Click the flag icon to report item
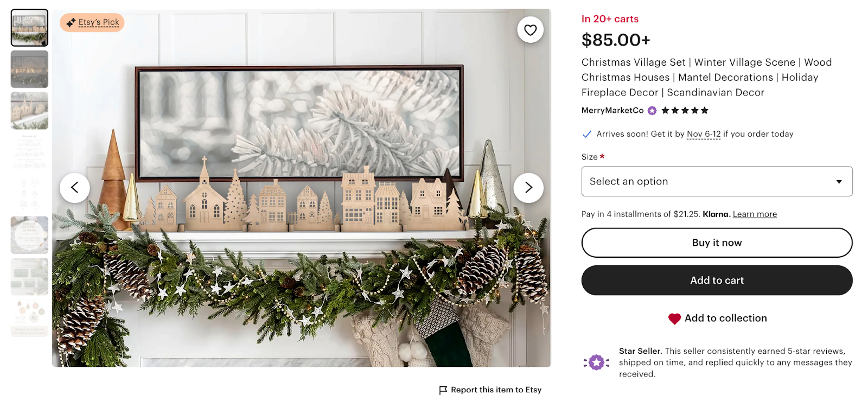 443,390
